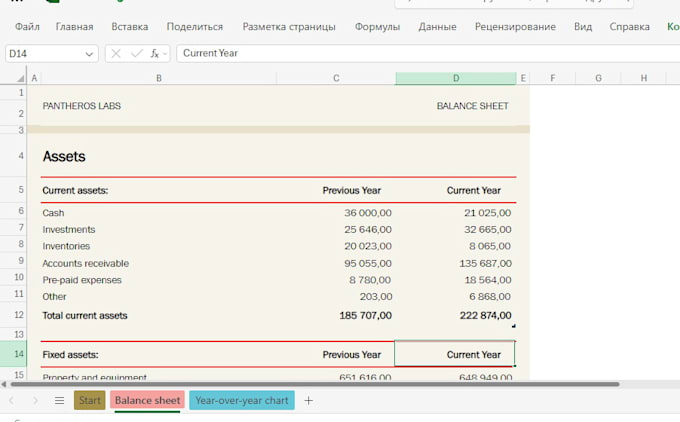This screenshot has width=680, height=422.
Task: Add a new sheet with plus icon
Action: point(308,400)
